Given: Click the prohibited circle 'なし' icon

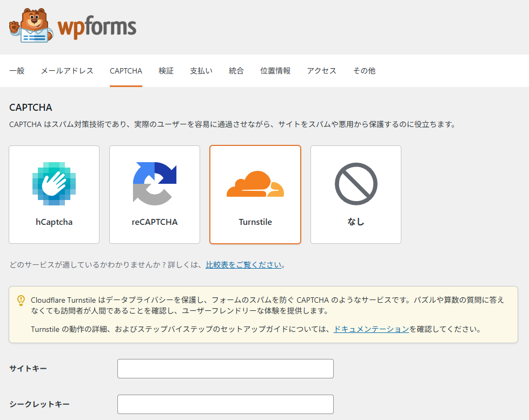Looking at the screenshot, I should point(356,184).
